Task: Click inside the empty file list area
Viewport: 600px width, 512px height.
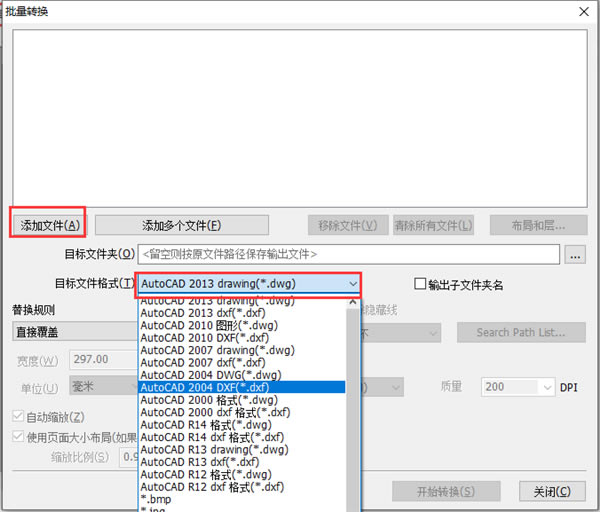Action: click(x=300, y=119)
